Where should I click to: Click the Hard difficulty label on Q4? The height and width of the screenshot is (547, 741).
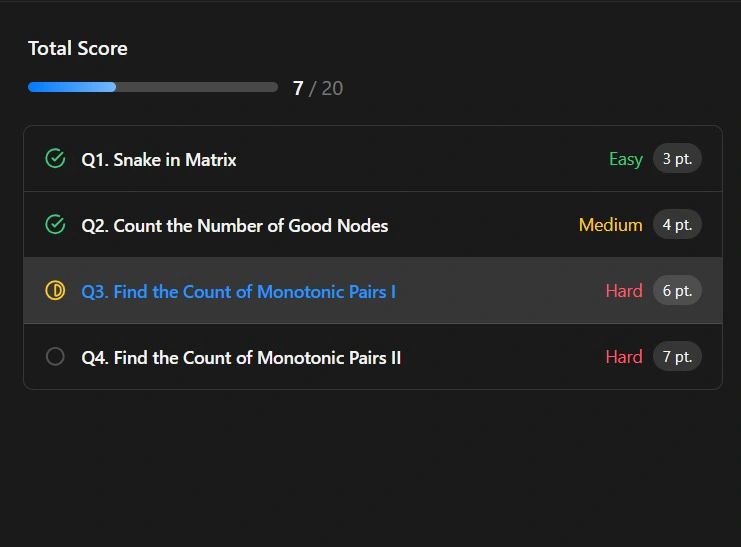(x=624, y=357)
